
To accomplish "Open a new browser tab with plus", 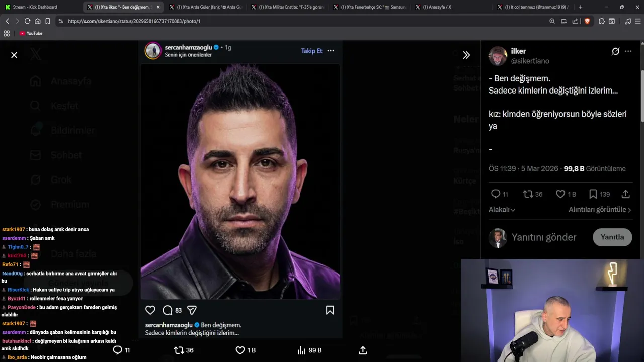I will pyautogui.click(x=580, y=7).
